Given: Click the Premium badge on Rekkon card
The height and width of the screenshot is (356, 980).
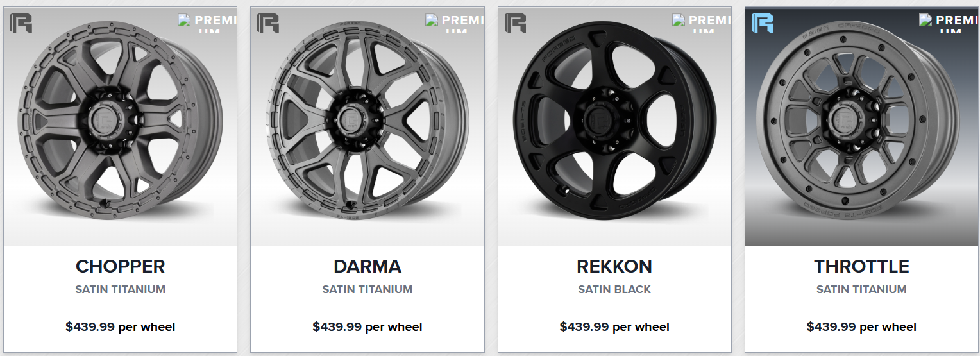Looking at the screenshot, I should (702, 22).
